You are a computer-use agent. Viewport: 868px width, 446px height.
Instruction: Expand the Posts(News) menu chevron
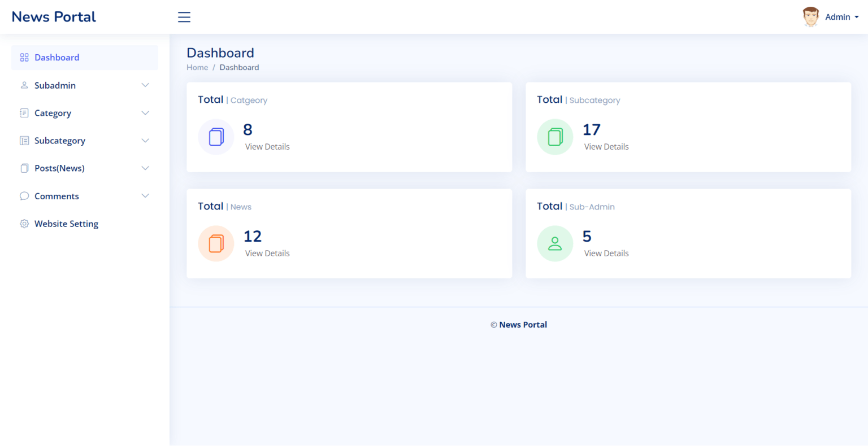point(145,168)
